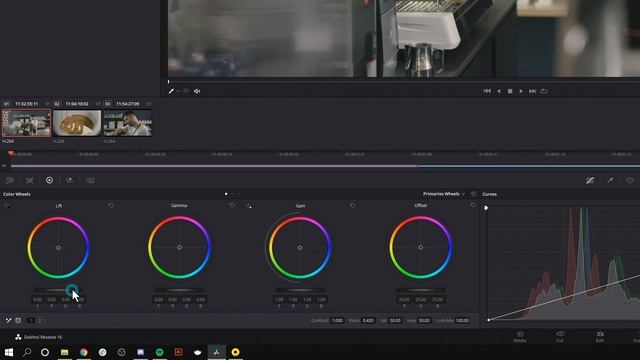Open the Windows Start menu
This screenshot has width=640, height=360.
9,352
